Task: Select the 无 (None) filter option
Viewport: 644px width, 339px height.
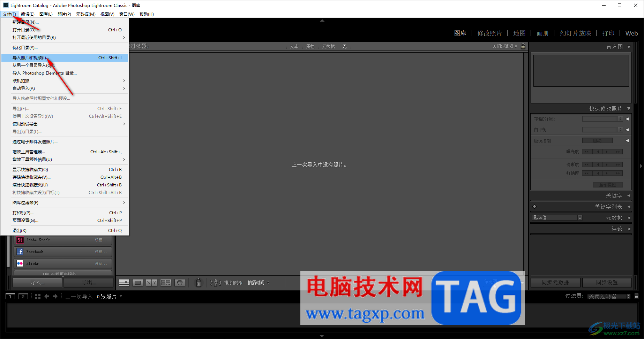Action: (x=344, y=46)
